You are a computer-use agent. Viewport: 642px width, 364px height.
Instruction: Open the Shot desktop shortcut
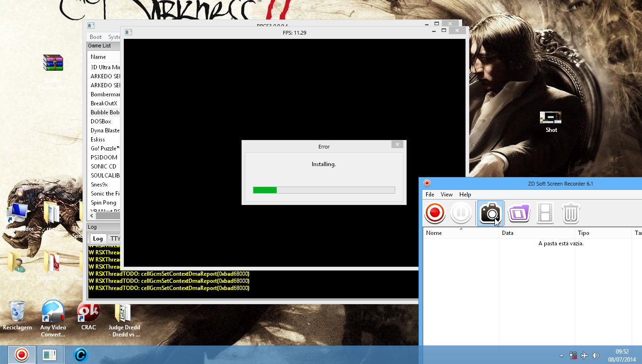coord(550,121)
